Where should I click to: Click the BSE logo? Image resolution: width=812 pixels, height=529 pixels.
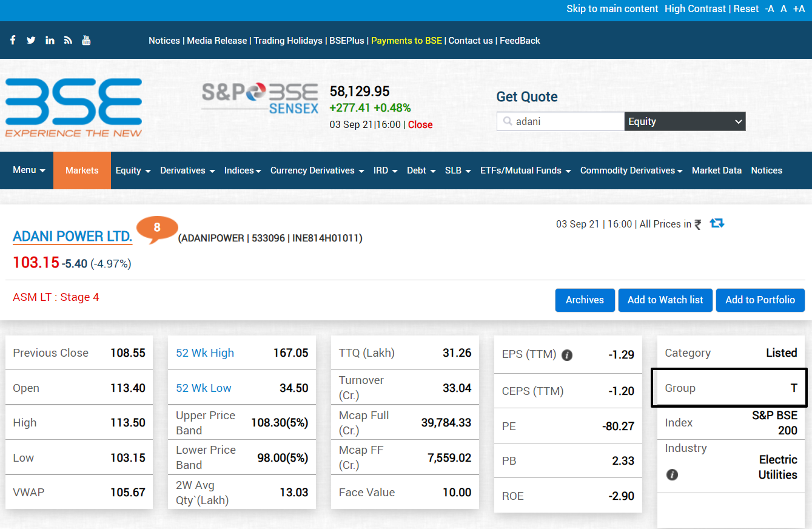74,107
